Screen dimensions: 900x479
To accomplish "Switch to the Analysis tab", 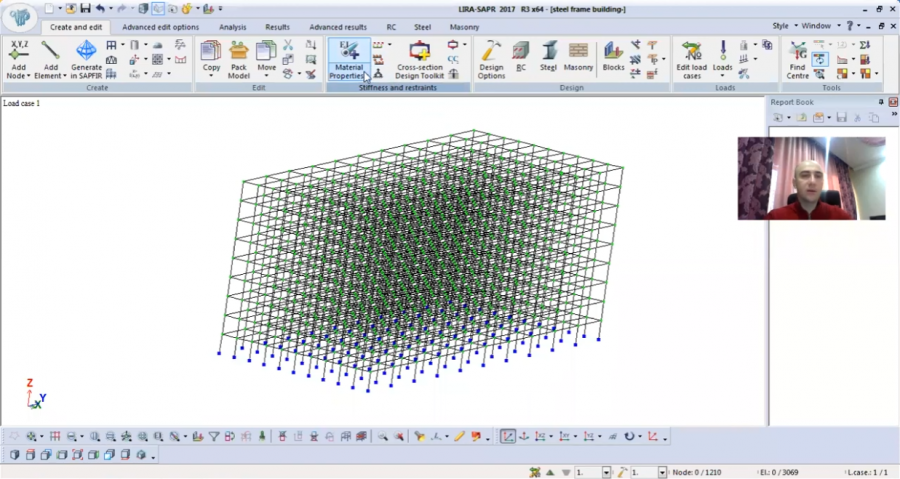I will click(232, 27).
